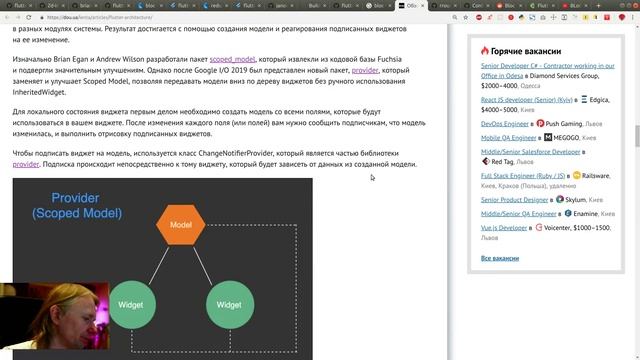The height and width of the screenshot is (360, 640).
Task: Click the Skylum company logo
Action: (x=560, y=199)
